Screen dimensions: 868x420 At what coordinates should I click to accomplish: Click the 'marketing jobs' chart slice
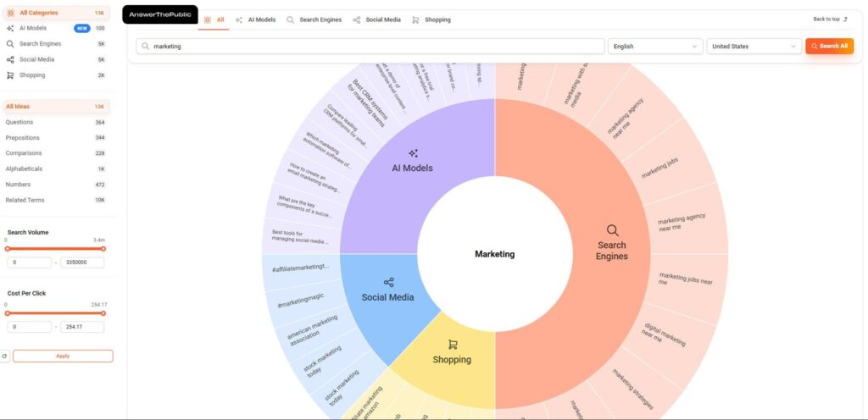pyautogui.click(x=659, y=168)
